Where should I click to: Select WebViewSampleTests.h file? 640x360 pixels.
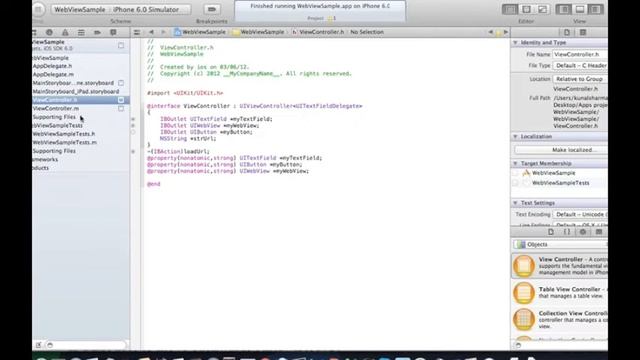coord(64,134)
